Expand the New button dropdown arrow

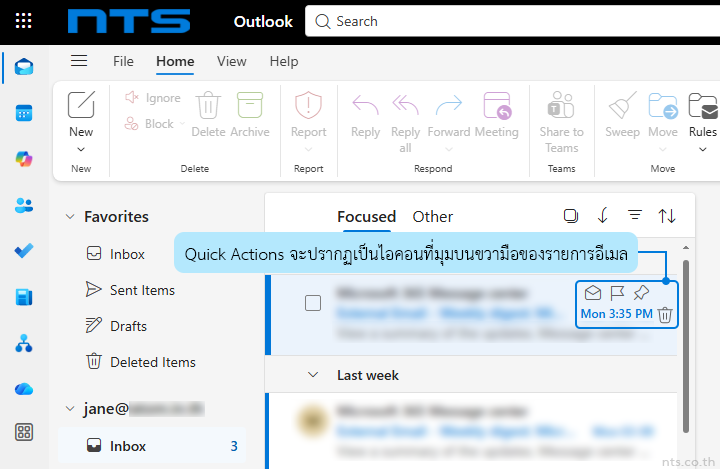[81, 150]
